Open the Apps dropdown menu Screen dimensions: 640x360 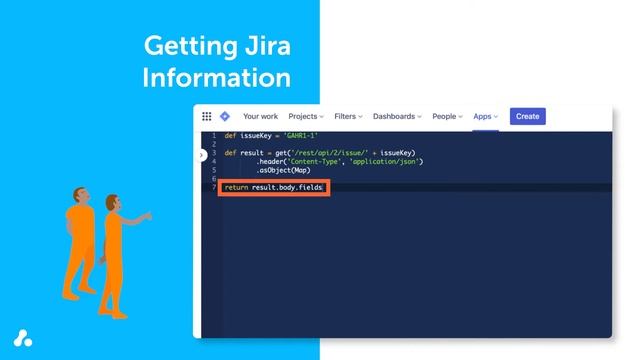point(485,116)
